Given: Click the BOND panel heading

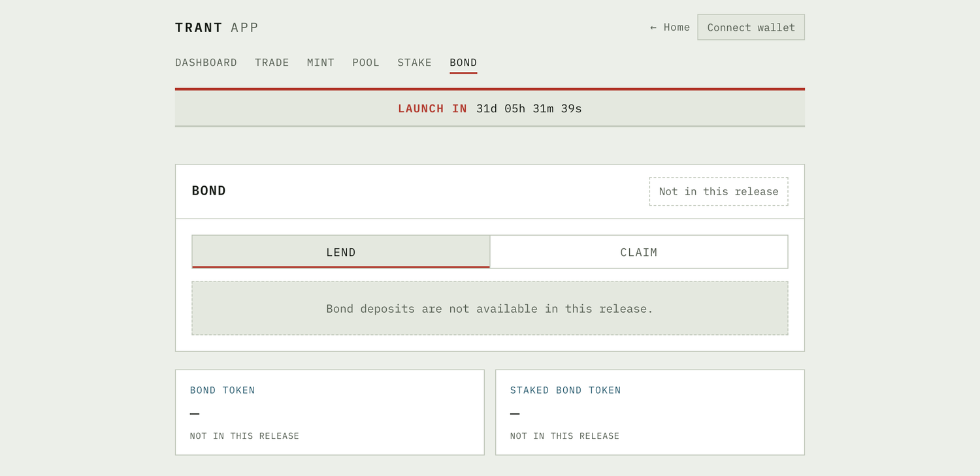Looking at the screenshot, I should (x=209, y=191).
